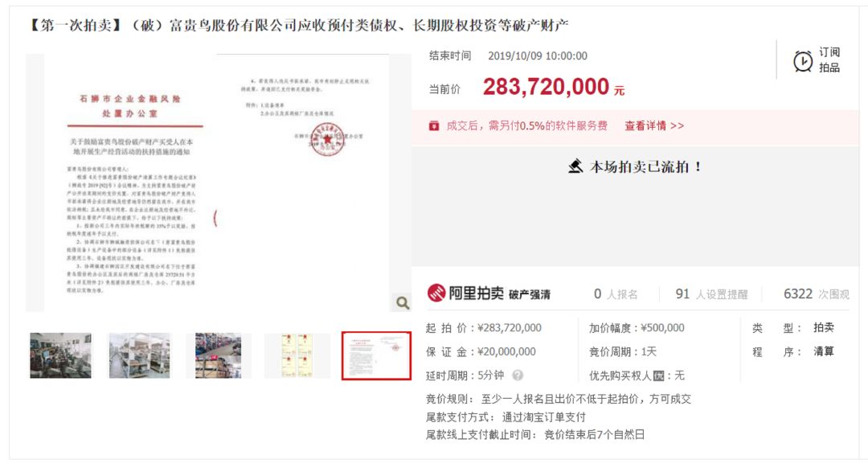This screenshot has width=868, height=468.
Task: Select the second warehouse shelves thumbnail
Action: [x=140, y=355]
